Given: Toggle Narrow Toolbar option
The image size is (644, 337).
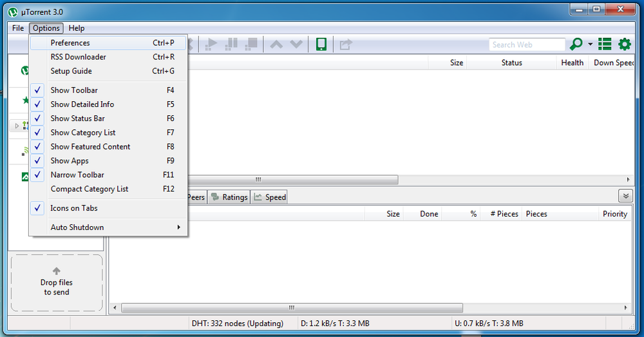Looking at the screenshot, I should pyautogui.click(x=108, y=175).
